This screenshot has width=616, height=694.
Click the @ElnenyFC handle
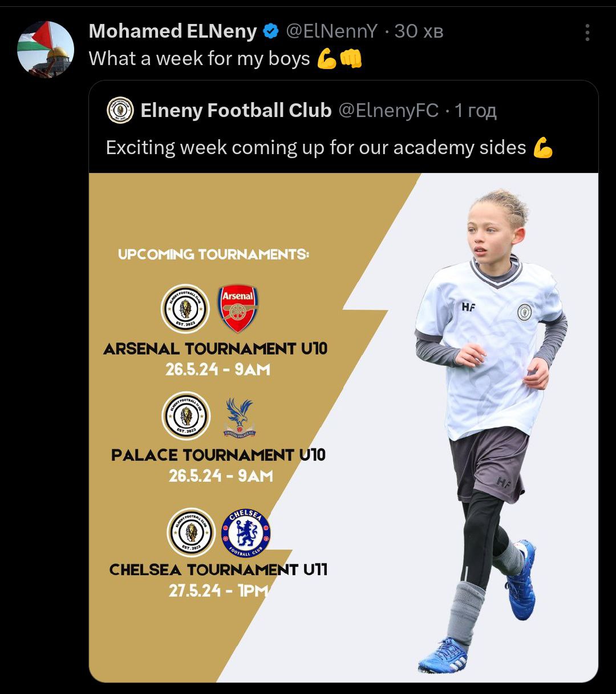(388, 110)
